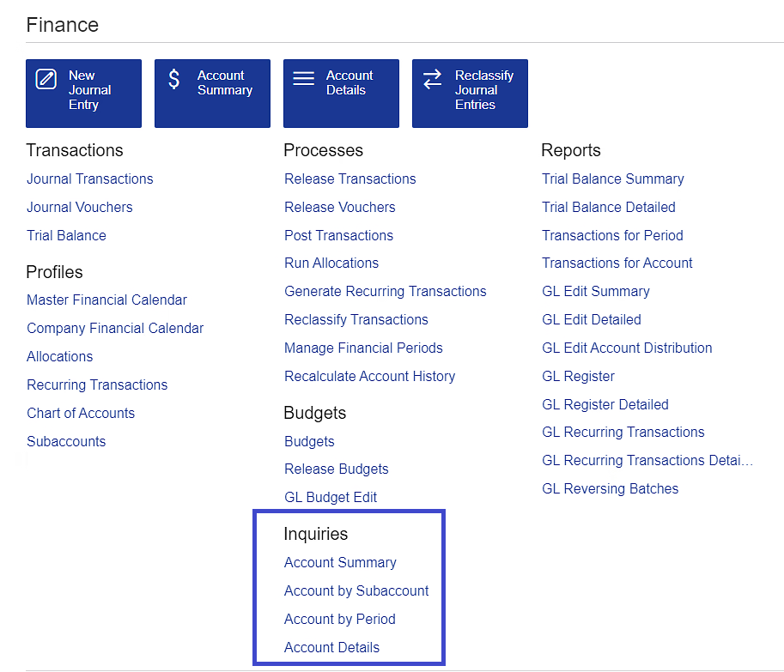Click Generate Recurring Transactions

tap(386, 291)
